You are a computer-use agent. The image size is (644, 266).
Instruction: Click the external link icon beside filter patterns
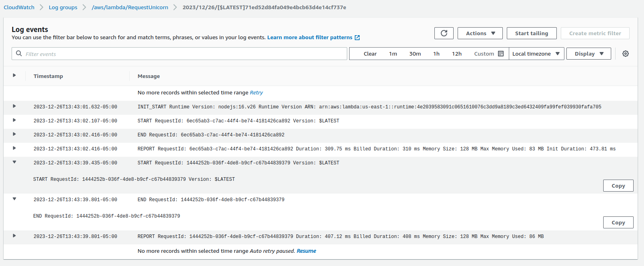[x=357, y=38]
